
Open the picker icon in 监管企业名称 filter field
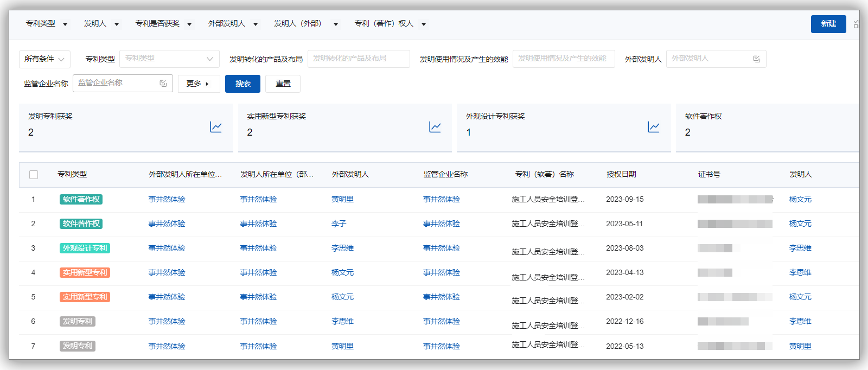tap(163, 83)
